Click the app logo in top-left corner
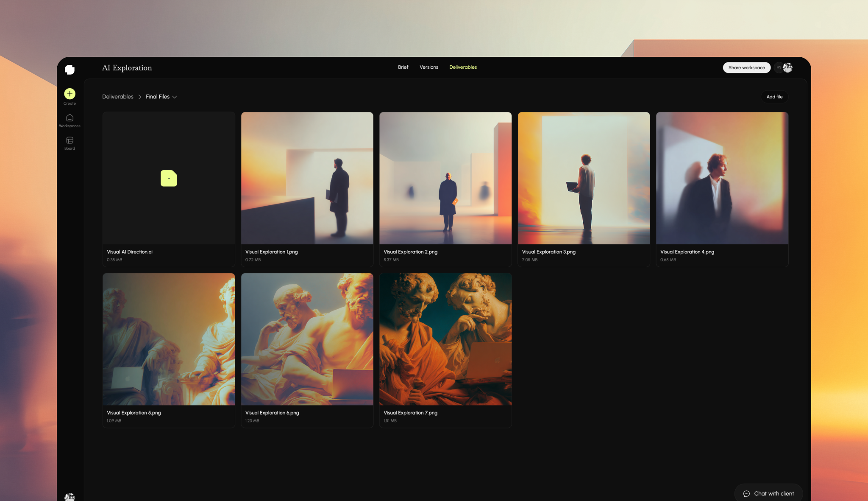Image resolution: width=868 pixels, height=501 pixels. [70, 69]
